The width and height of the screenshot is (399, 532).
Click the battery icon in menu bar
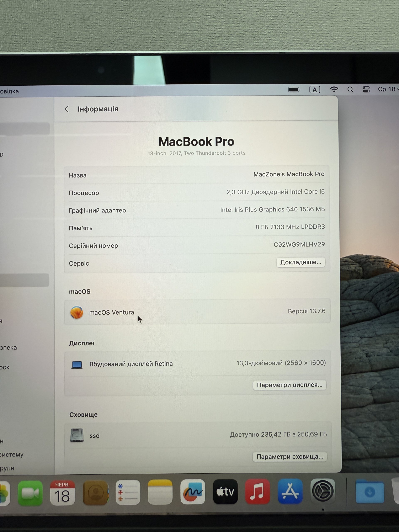pos(294,90)
